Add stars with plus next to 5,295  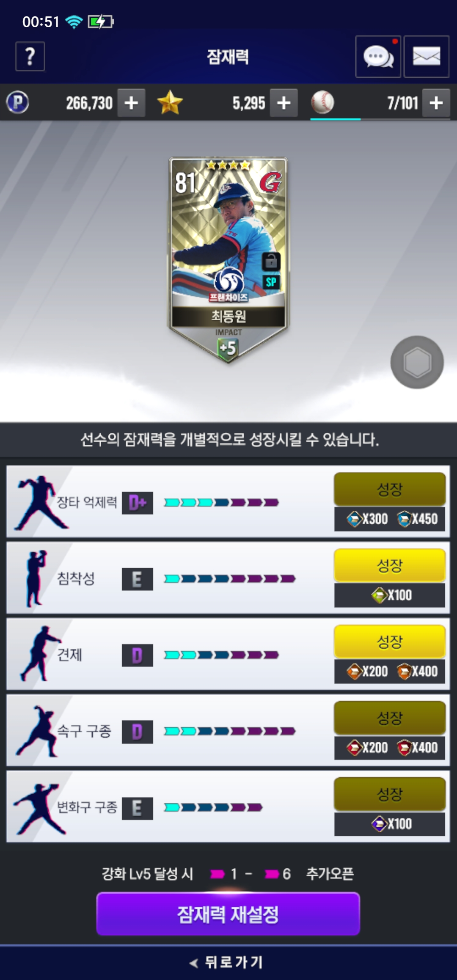pyautogui.click(x=284, y=103)
